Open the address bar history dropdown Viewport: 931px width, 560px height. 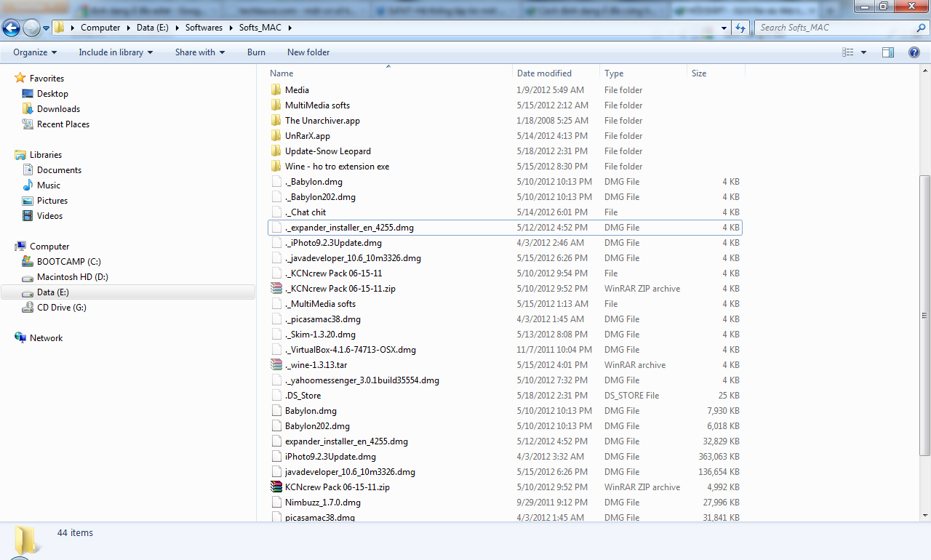724,28
